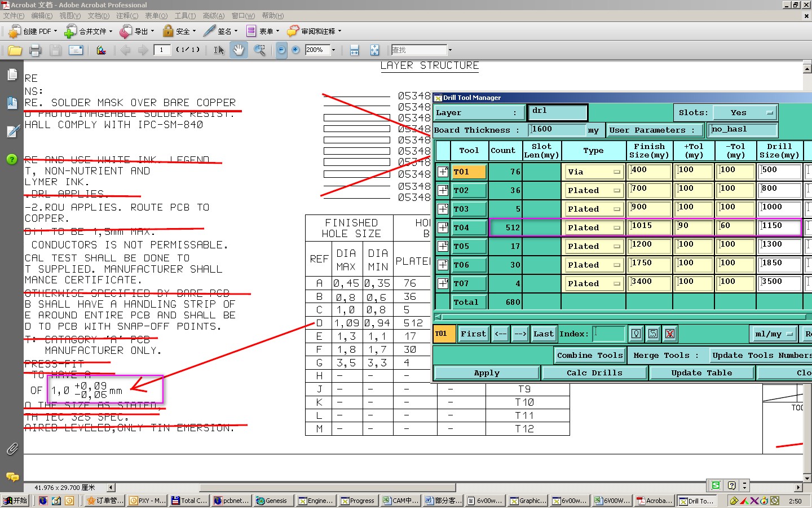Click the Drill Size field of T07 (3500)
This screenshot has width=812, height=508.
pos(780,283)
